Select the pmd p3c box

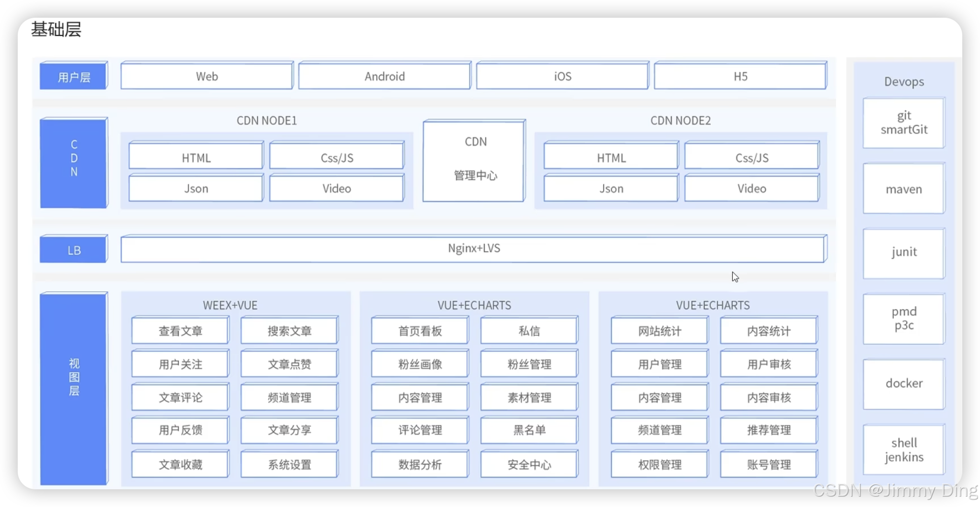pos(904,318)
